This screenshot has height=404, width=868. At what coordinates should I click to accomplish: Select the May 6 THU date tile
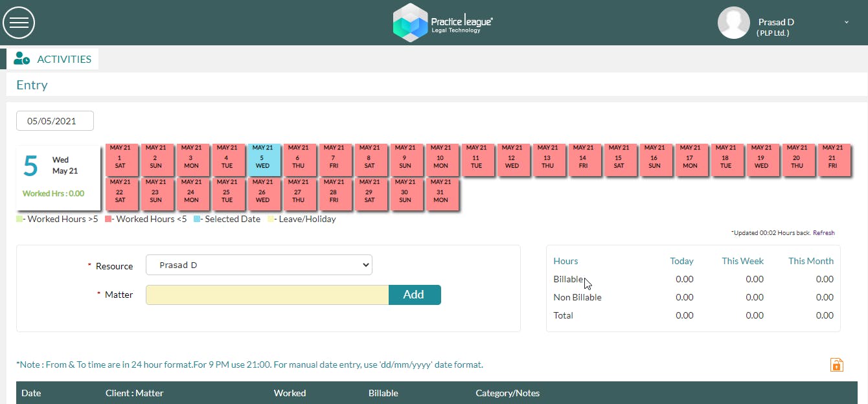click(x=298, y=159)
